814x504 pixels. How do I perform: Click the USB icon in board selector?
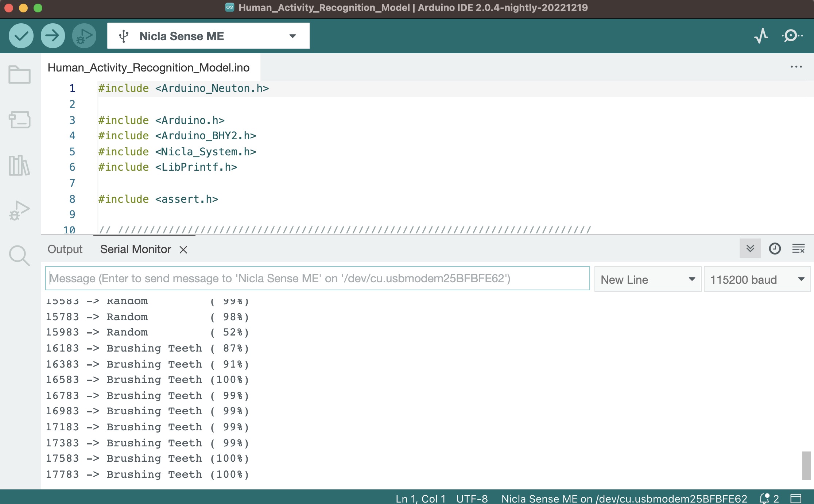(124, 36)
